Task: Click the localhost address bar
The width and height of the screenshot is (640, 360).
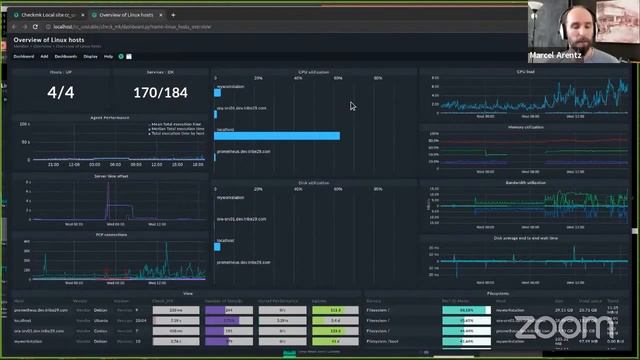Action: pyautogui.click(x=132, y=27)
